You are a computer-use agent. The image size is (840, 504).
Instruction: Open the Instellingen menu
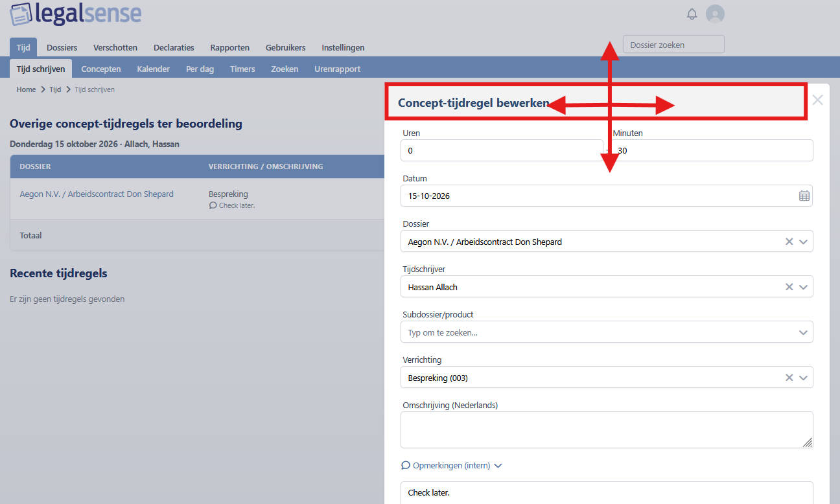pyautogui.click(x=343, y=47)
